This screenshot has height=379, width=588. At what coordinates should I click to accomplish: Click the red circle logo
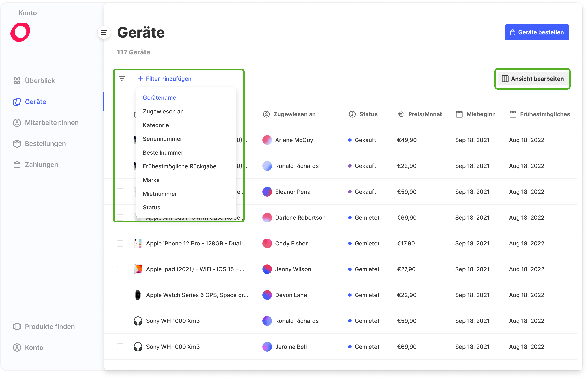(x=20, y=32)
